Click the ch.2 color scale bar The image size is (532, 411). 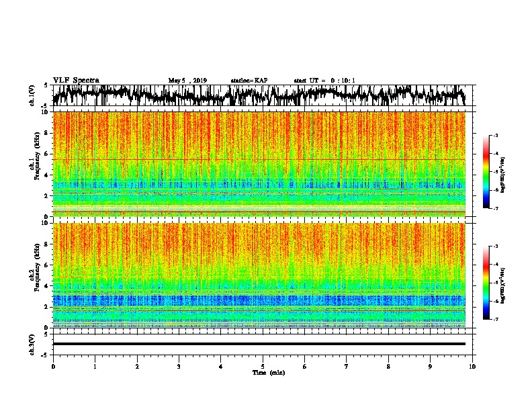486,283
